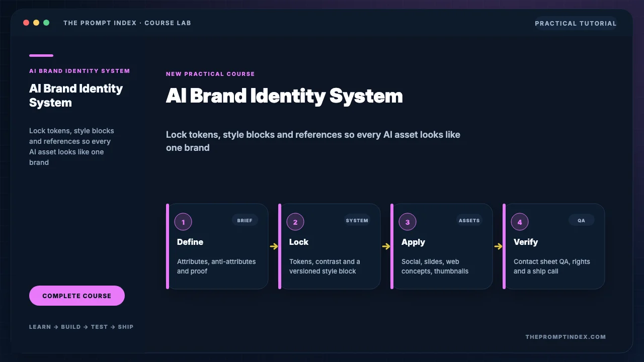The height and width of the screenshot is (362, 644).
Task: Click the red window dot
Action: 26,23
